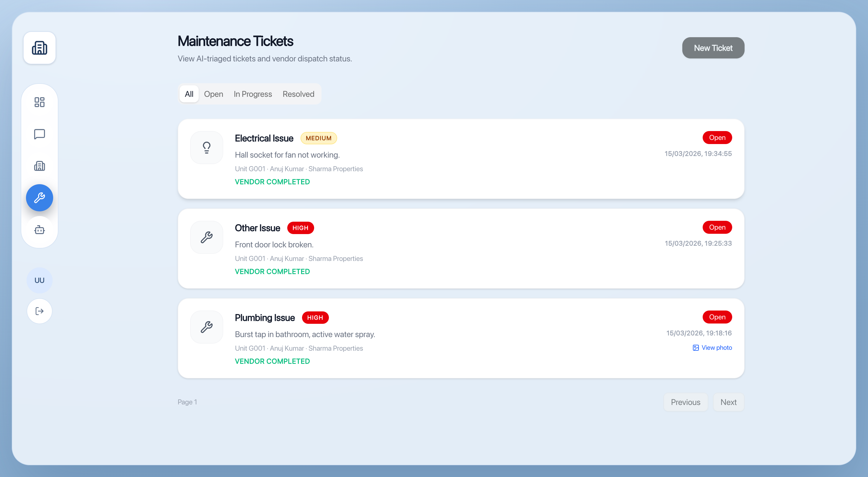Open the properties building icon in sidebar
868x477 pixels.
(40, 166)
